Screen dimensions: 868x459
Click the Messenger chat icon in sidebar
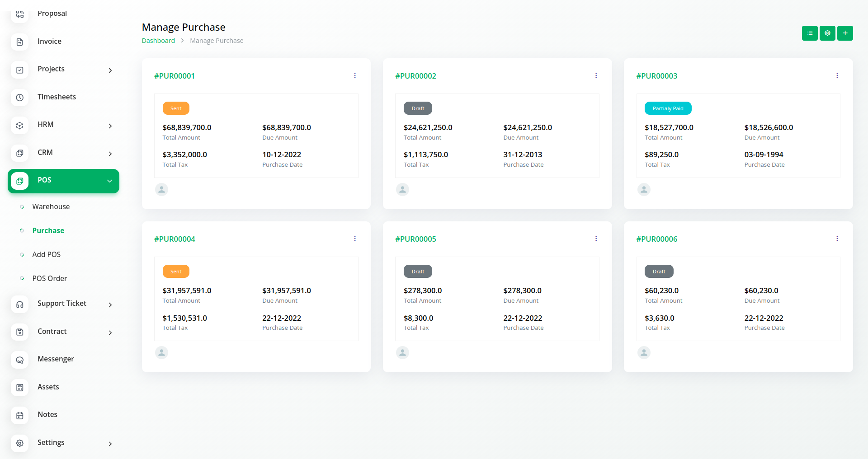[20, 360]
